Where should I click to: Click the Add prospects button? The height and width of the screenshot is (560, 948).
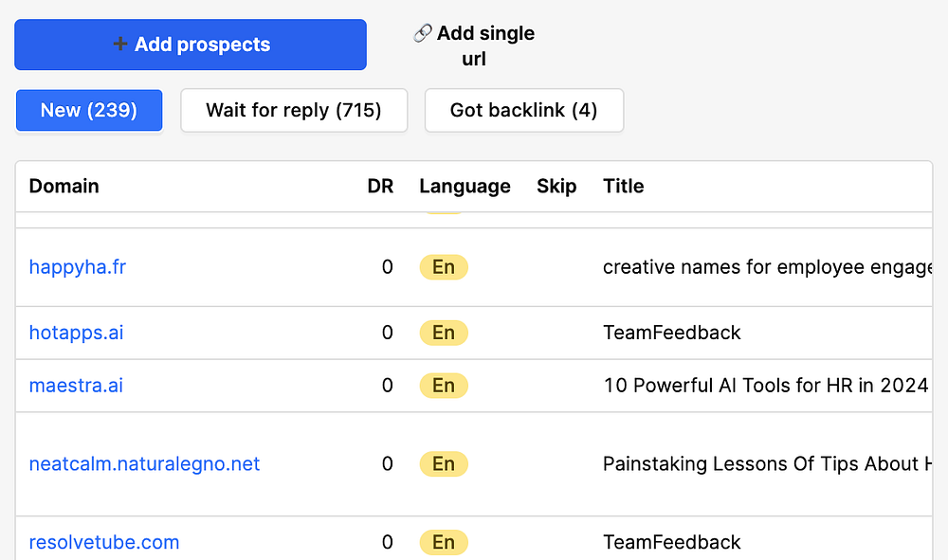point(190,45)
